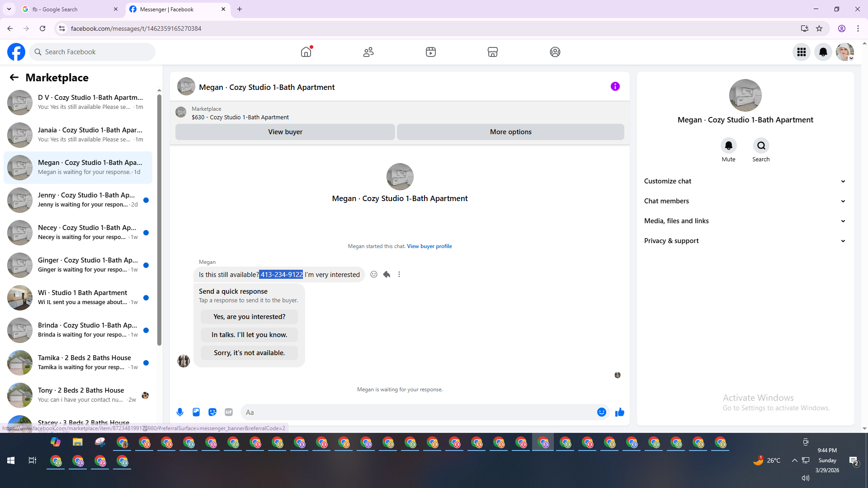Image resolution: width=868 pixels, height=488 pixels.
Task: Open the Windows Start menu
Action: coord(11,460)
